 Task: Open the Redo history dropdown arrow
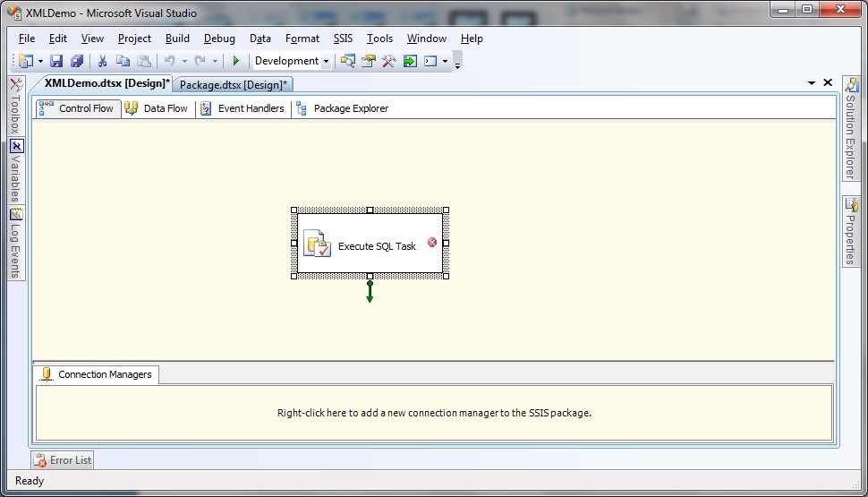tap(215, 62)
